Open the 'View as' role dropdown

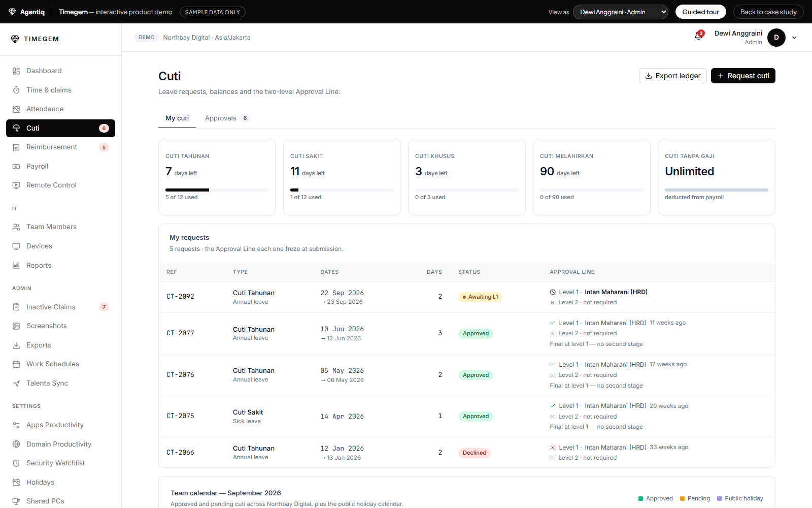620,12
